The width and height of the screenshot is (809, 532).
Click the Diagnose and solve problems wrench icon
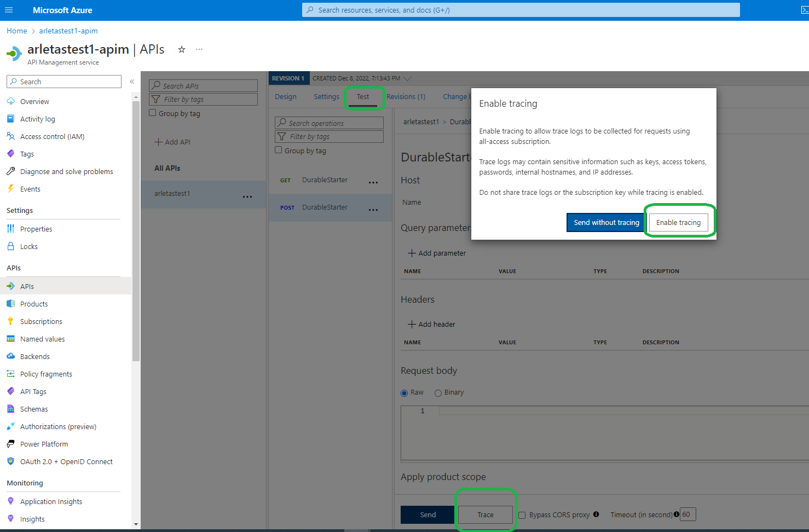click(x=10, y=171)
